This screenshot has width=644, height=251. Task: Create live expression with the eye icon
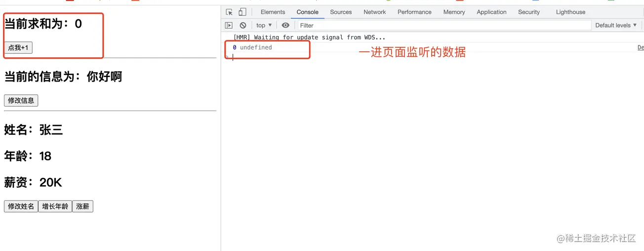pyautogui.click(x=285, y=25)
